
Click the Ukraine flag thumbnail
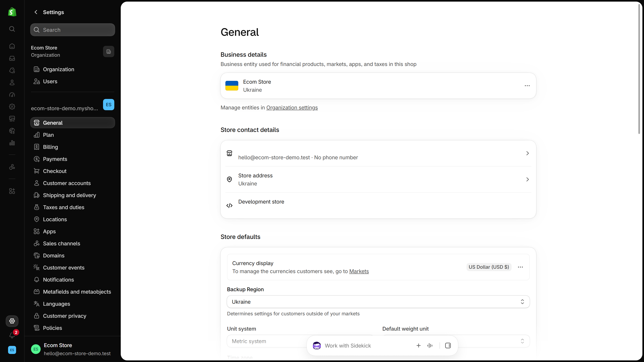point(232,86)
